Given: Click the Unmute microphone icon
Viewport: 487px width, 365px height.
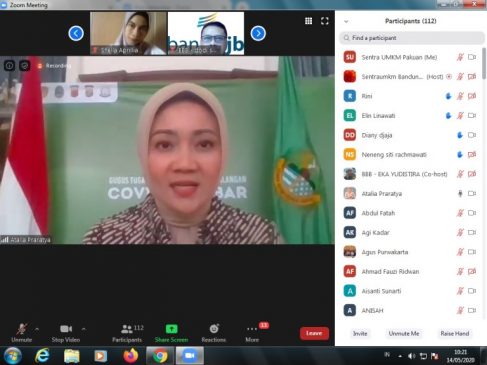Looking at the screenshot, I should [x=22, y=329].
